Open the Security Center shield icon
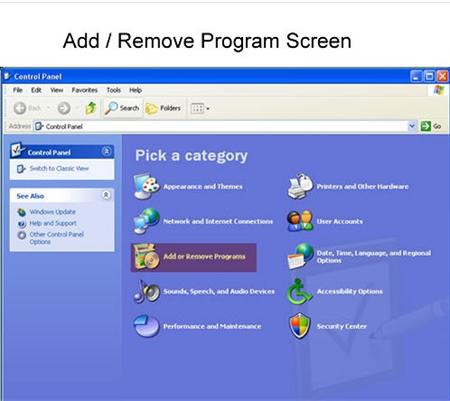The height and width of the screenshot is (401, 450). point(300,326)
